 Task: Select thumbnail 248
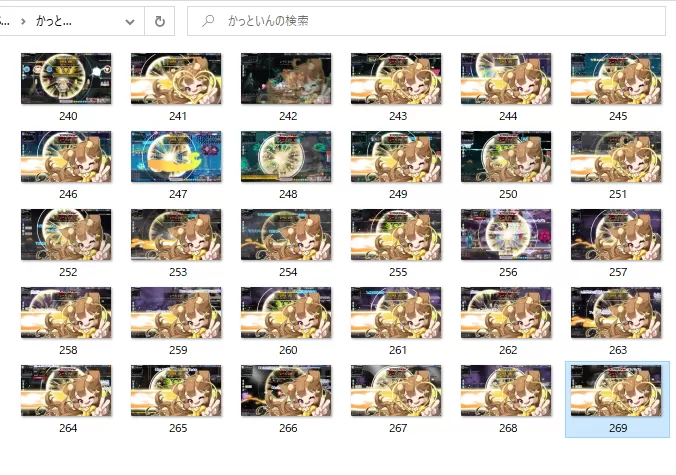coord(286,156)
